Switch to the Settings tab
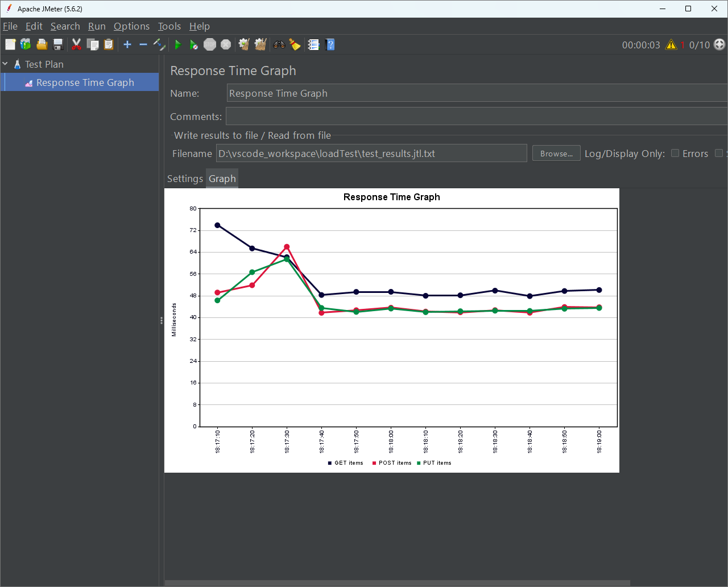The height and width of the screenshot is (587, 728). (x=185, y=179)
